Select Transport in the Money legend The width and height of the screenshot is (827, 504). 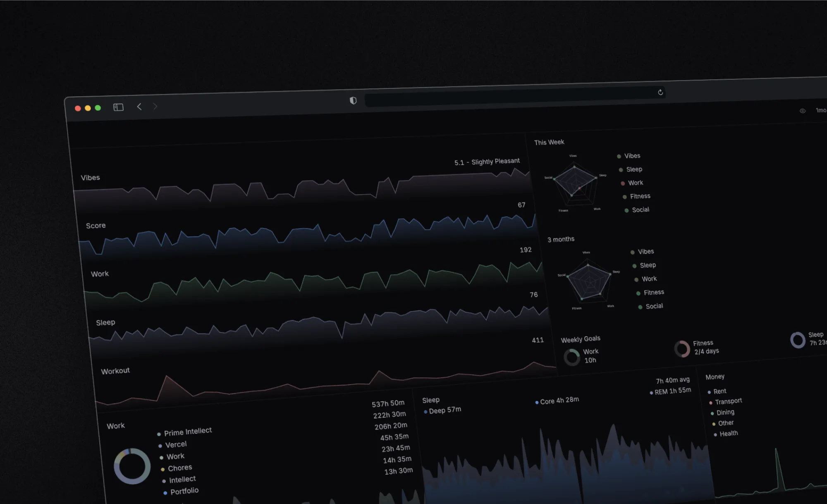click(726, 402)
